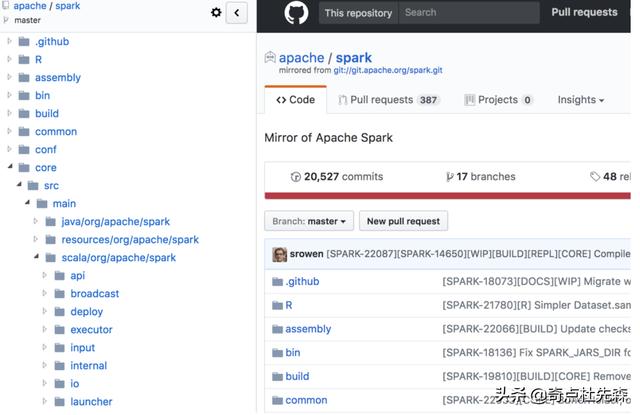Viewport: 640px width, 415px height.
Task: Click the srowen avatar thumbnail
Action: click(280, 254)
